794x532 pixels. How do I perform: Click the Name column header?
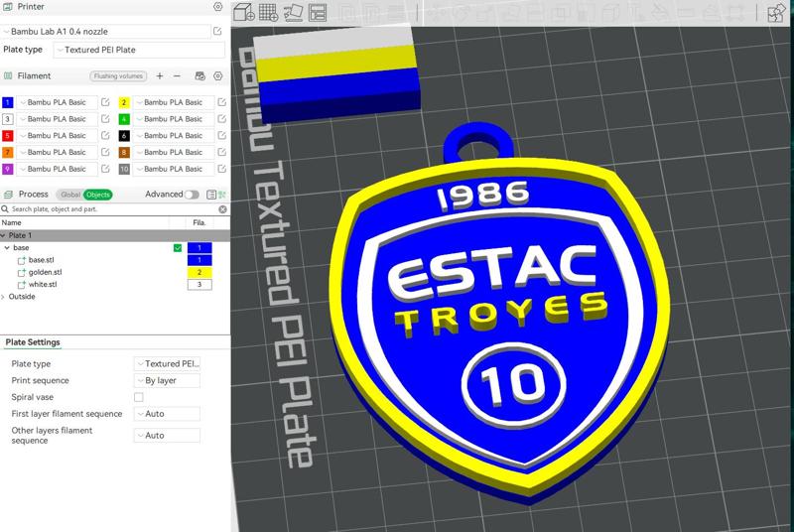pos(12,222)
